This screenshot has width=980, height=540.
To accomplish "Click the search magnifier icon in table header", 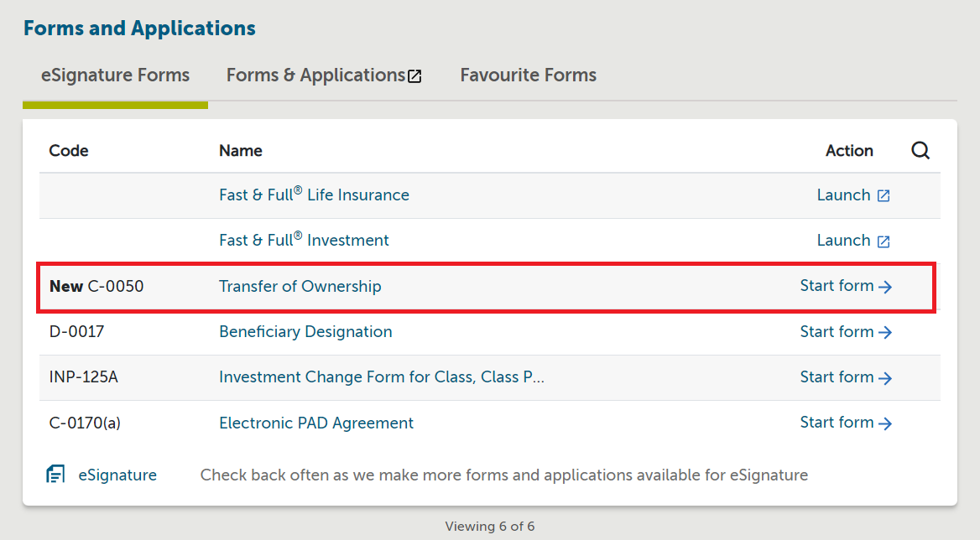I will (920, 151).
